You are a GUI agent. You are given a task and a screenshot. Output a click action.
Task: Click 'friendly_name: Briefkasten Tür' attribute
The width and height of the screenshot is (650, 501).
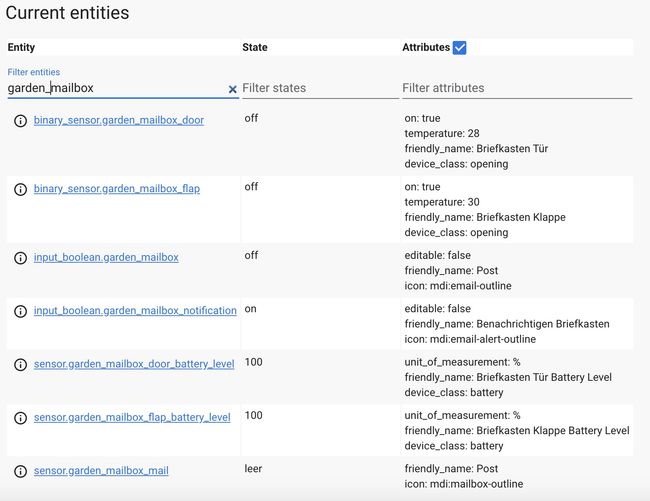[476, 148]
